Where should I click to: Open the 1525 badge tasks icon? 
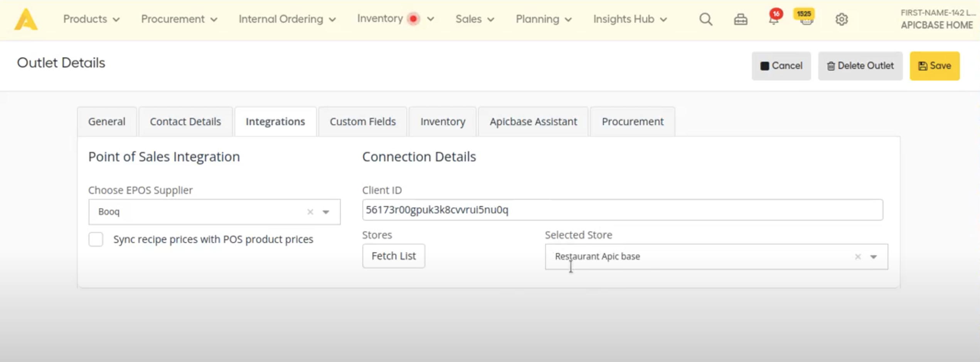(x=805, y=17)
